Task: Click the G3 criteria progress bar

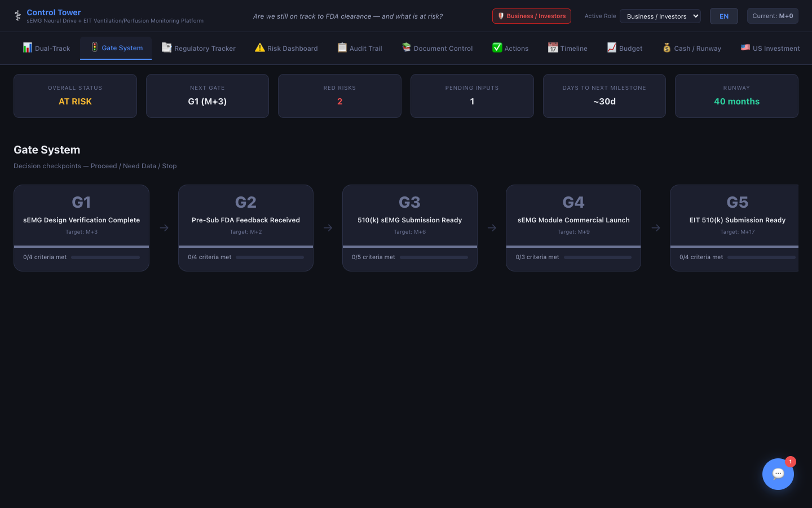Action: [x=433, y=257]
